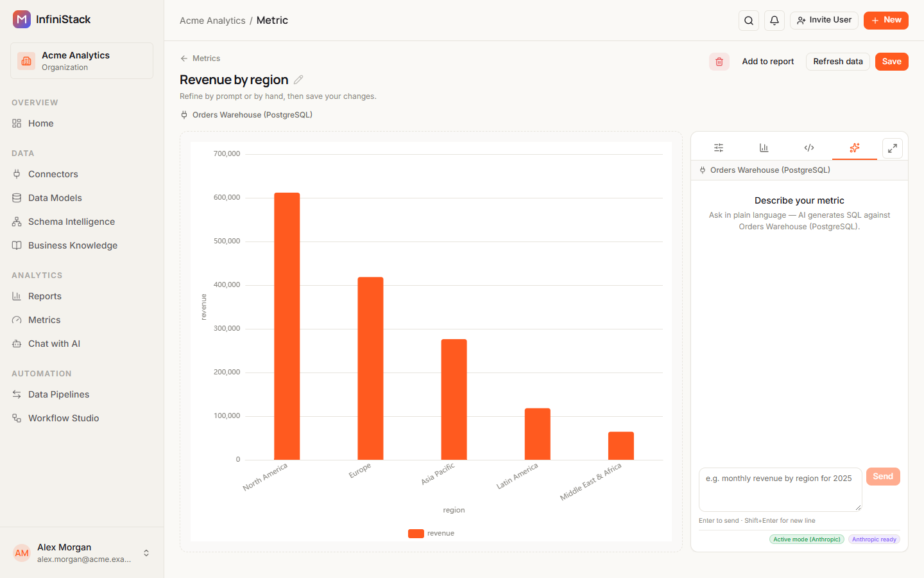Toggle revenue series legend swatch
Image resolution: width=924 pixels, height=578 pixels.
[416, 533]
